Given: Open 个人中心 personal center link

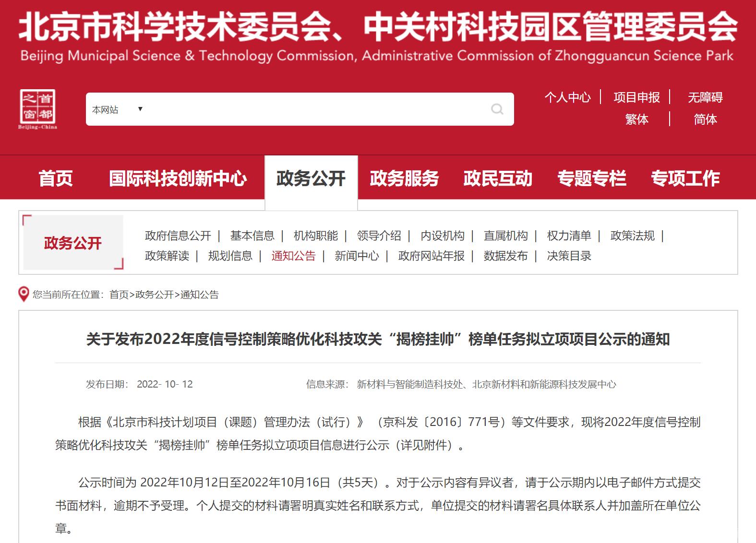Looking at the screenshot, I should [x=567, y=97].
